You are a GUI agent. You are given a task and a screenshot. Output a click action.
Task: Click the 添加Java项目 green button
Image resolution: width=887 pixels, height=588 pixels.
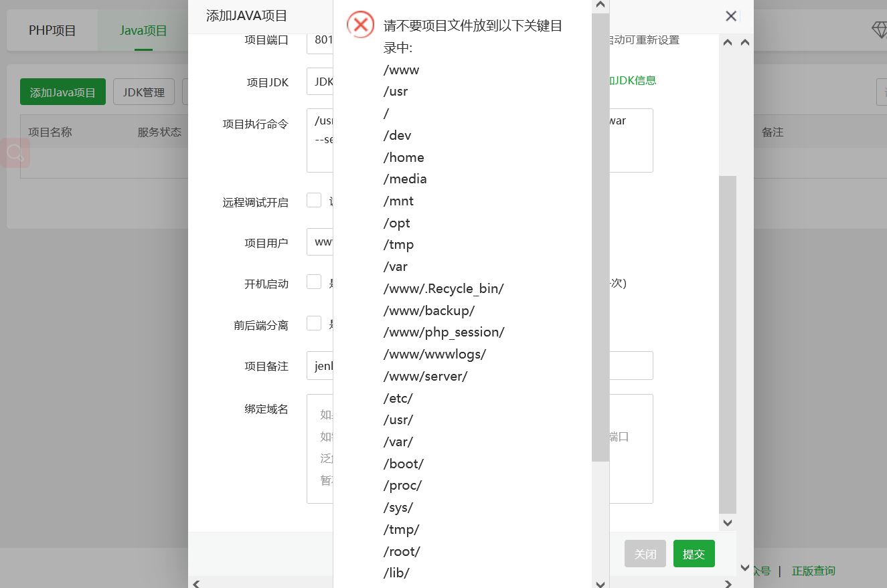[x=63, y=92]
